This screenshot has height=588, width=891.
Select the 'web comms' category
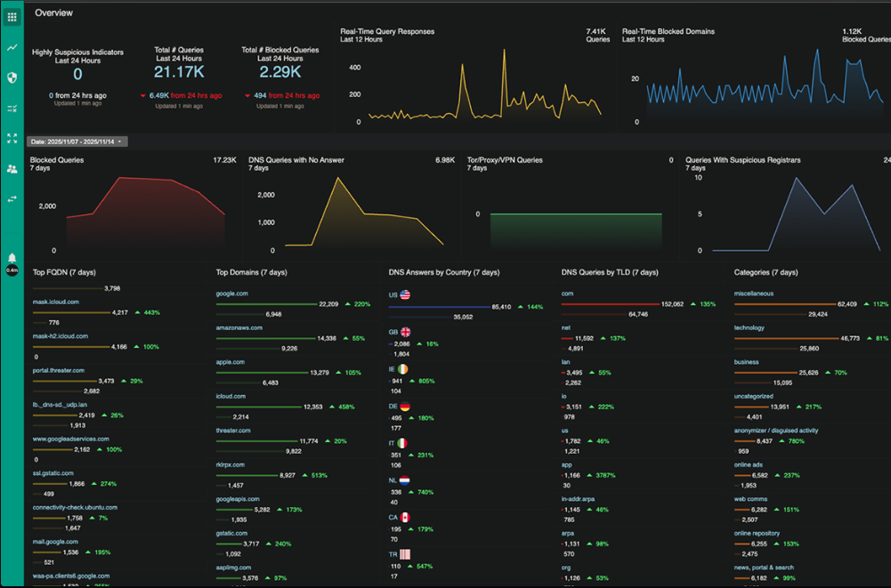tap(750, 499)
